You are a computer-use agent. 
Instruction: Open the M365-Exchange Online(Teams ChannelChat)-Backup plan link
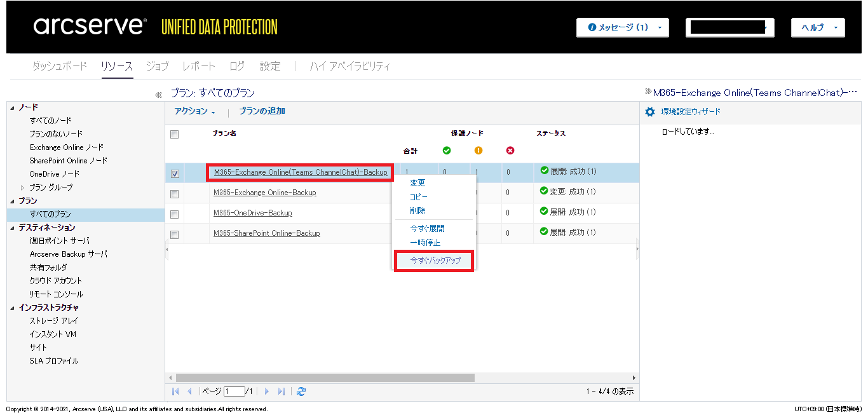pyautogui.click(x=301, y=172)
